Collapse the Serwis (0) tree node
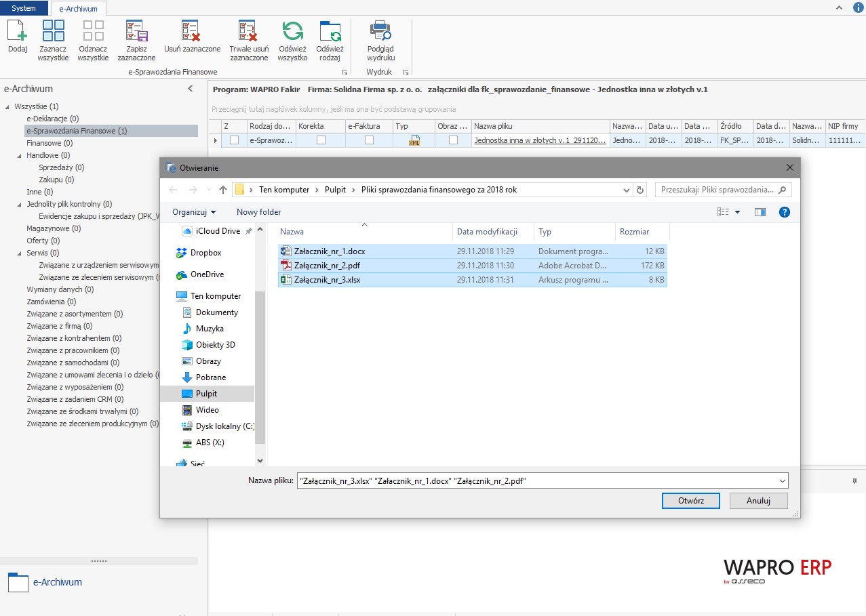The height and width of the screenshot is (616, 866). (x=20, y=253)
